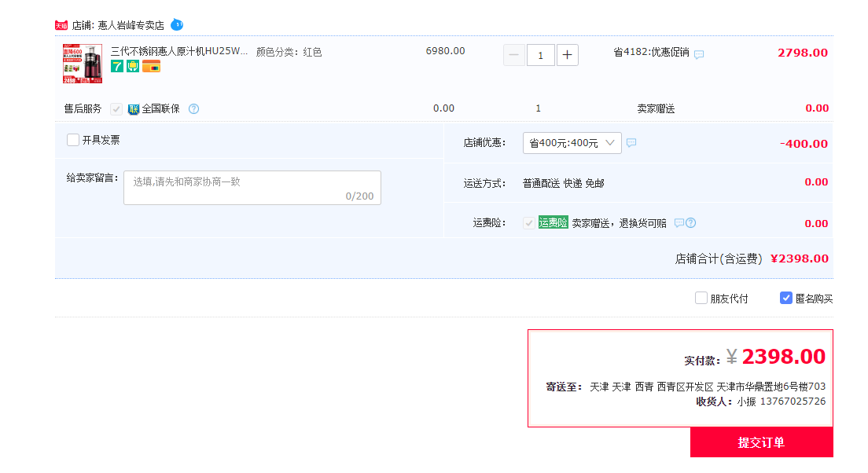Click the Tmall logo icon beside shop name
Screen dimensions: 868x473
pyautogui.click(x=61, y=25)
